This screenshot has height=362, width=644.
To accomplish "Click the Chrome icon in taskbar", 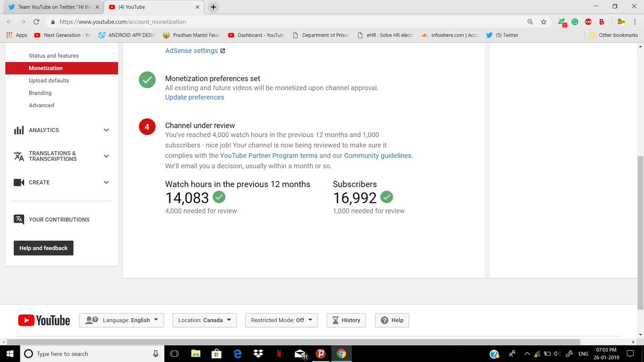I will pos(341,353).
